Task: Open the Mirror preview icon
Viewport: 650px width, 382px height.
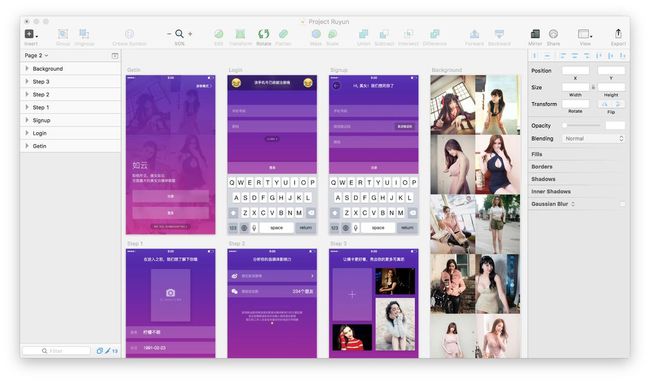Action: (535, 34)
